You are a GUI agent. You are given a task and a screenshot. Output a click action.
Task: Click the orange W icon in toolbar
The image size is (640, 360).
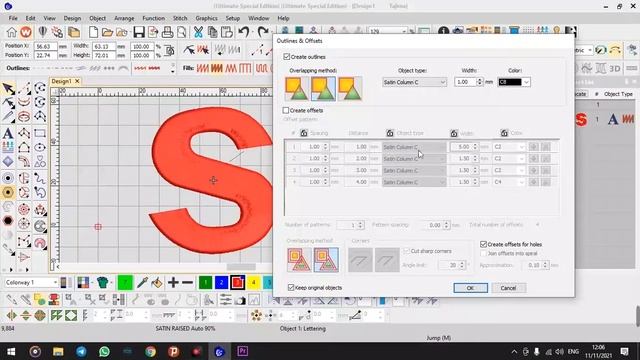pyautogui.click(x=26, y=32)
